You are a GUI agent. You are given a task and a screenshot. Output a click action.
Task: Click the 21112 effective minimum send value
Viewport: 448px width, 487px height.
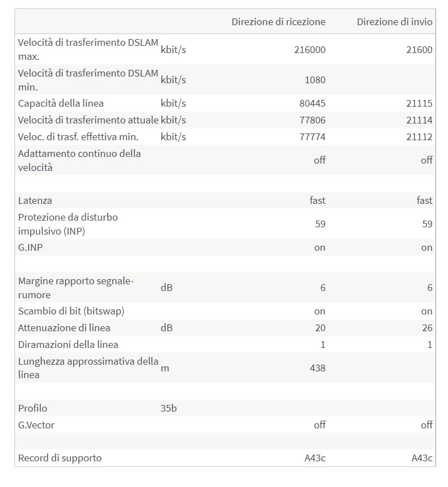click(419, 137)
